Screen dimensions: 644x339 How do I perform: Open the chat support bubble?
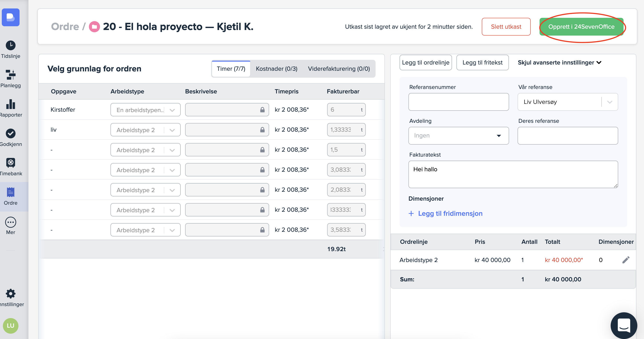point(624,325)
